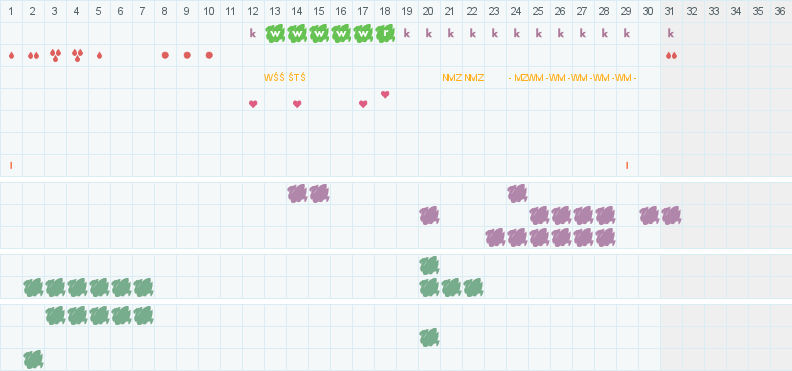The height and width of the screenshot is (371, 792).
Task: Select the greyed day 33 column header
Action: point(715,11)
